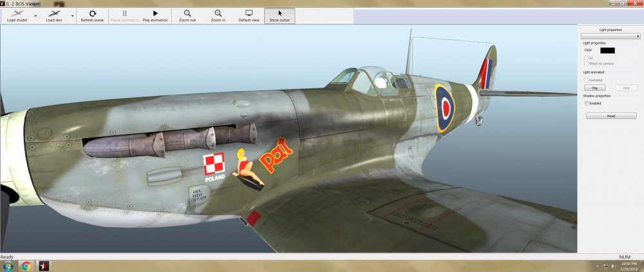This screenshot has width=644, height=272.
Task: Open the light selection combo box
Action: pyautogui.click(x=611, y=36)
